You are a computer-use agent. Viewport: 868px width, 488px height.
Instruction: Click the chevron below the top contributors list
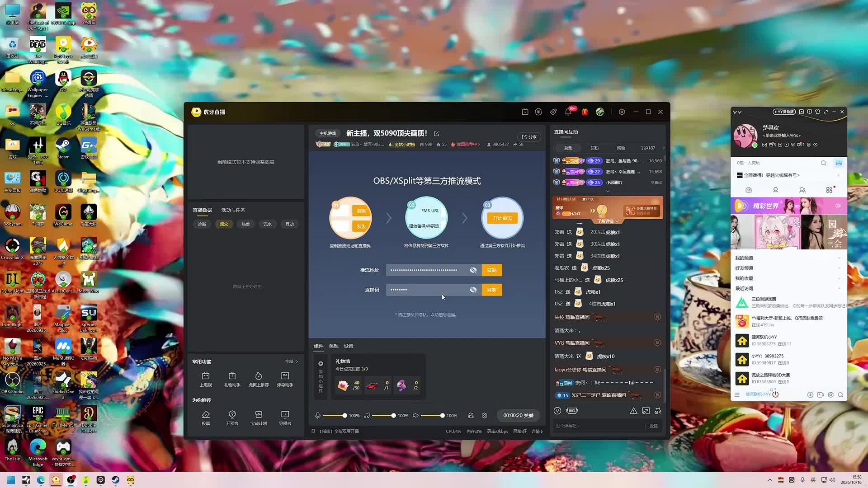pyautogui.click(x=608, y=191)
